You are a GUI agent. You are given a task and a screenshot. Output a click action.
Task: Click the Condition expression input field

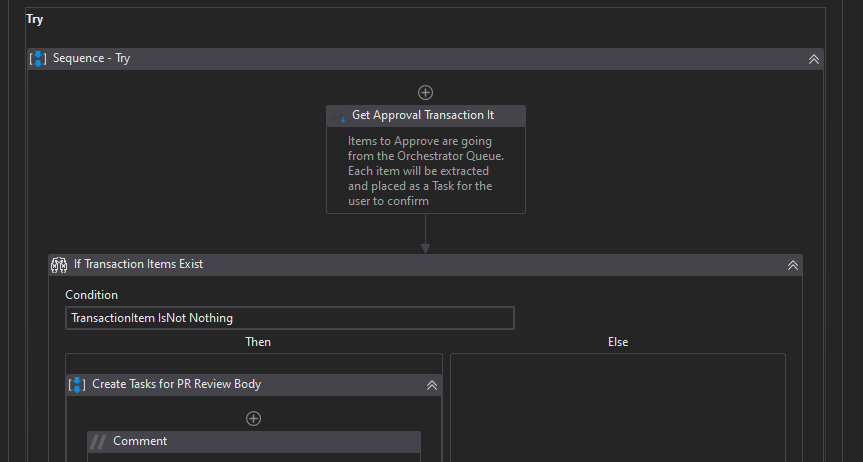point(290,318)
